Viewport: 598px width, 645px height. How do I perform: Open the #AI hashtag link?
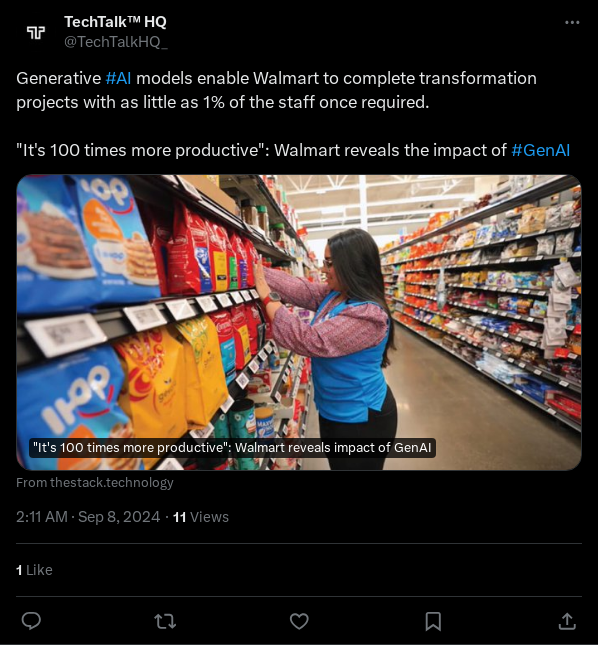click(118, 78)
